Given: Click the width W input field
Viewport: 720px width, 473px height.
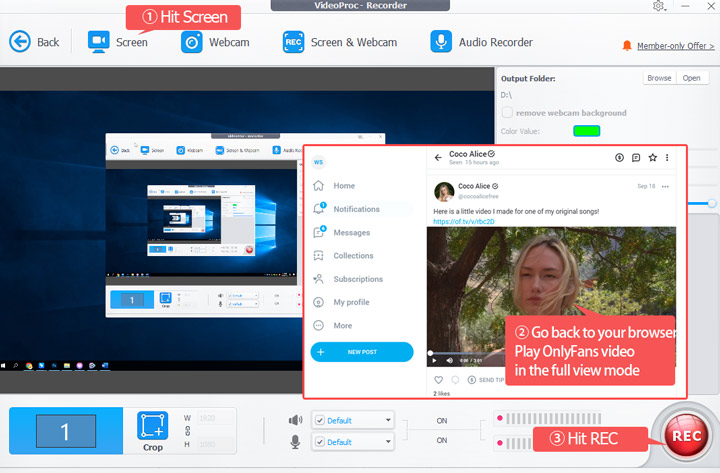Looking at the screenshot, I should point(215,418).
